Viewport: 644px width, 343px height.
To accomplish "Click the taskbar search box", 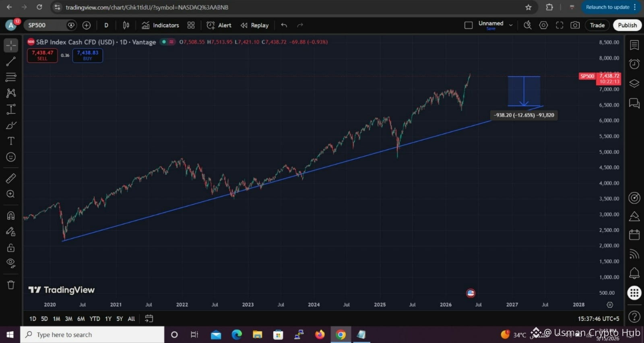I will tap(92, 335).
